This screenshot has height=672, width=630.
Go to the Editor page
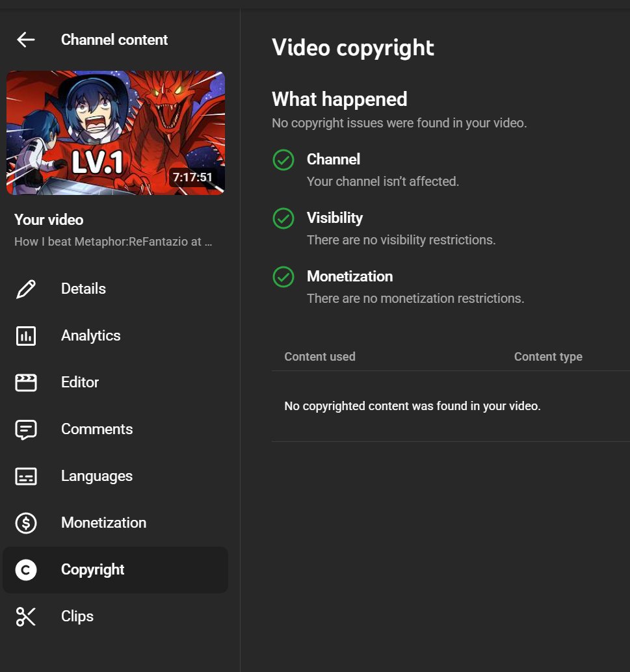115,382
